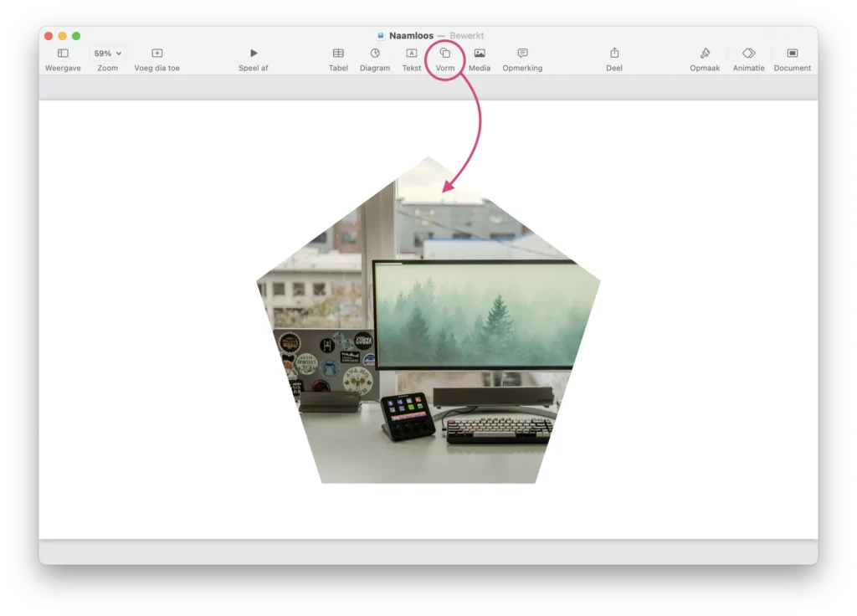Screen dimensions: 857x616
Task: Click the Naamloos document title
Action: pyautogui.click(x=411, y=36)
